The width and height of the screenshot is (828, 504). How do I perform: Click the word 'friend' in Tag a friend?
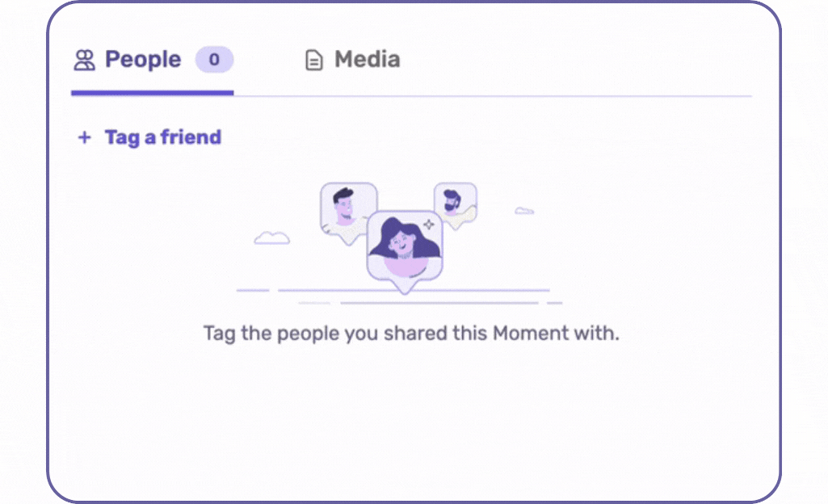click(191, 137)
